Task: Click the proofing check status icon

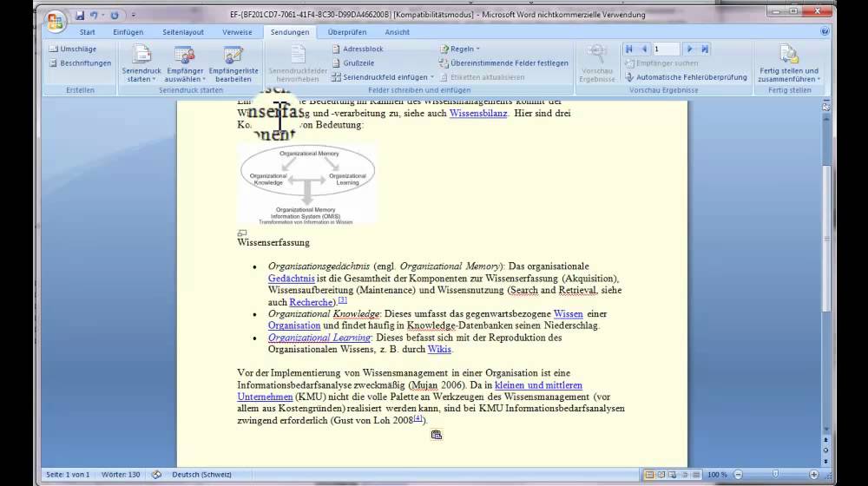Action: 156,475
